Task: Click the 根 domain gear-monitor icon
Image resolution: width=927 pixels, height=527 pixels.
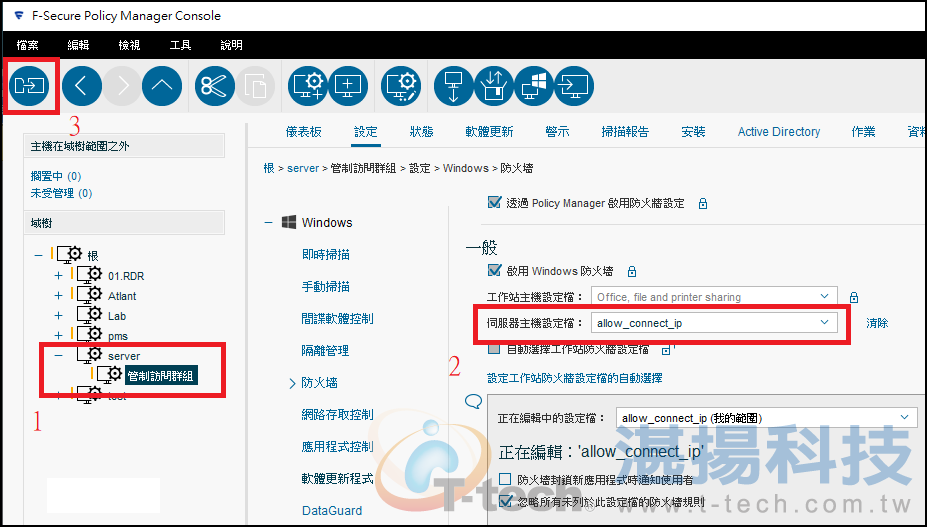Action: (x=70, y=254)
